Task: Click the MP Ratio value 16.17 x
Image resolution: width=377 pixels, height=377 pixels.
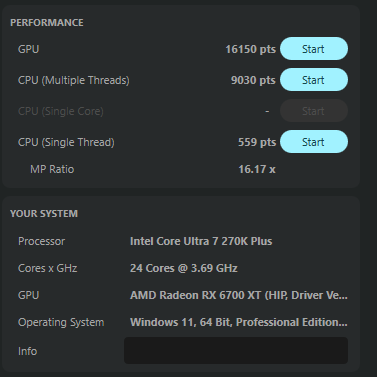Action: tap(257, 169)
